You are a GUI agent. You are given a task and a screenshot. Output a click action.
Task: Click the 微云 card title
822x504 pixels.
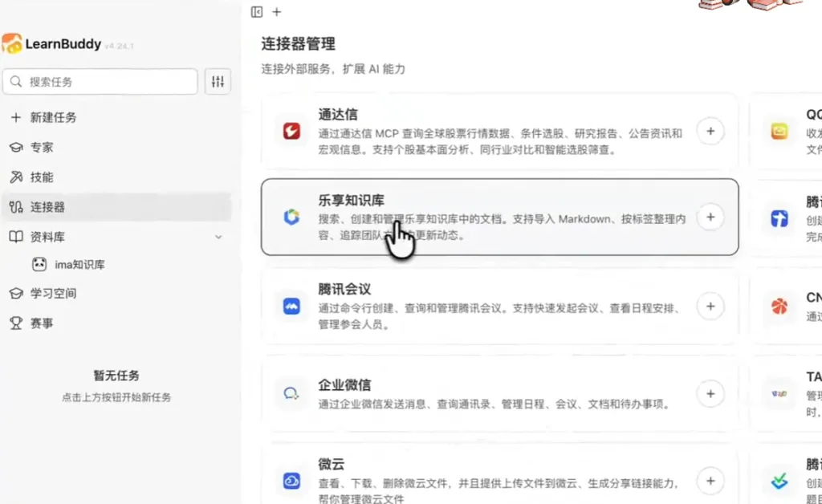click(332, 464)
